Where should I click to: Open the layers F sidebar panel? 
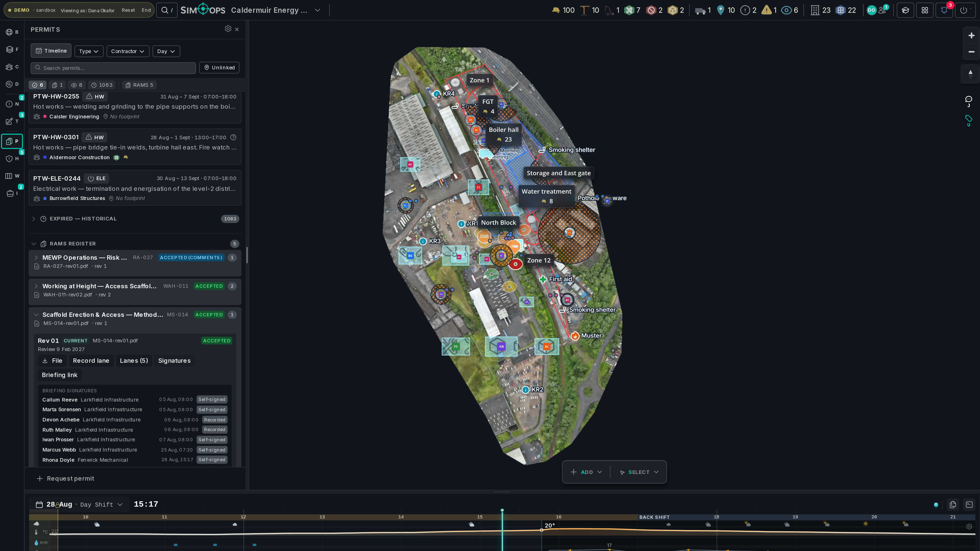coord(12,49)
